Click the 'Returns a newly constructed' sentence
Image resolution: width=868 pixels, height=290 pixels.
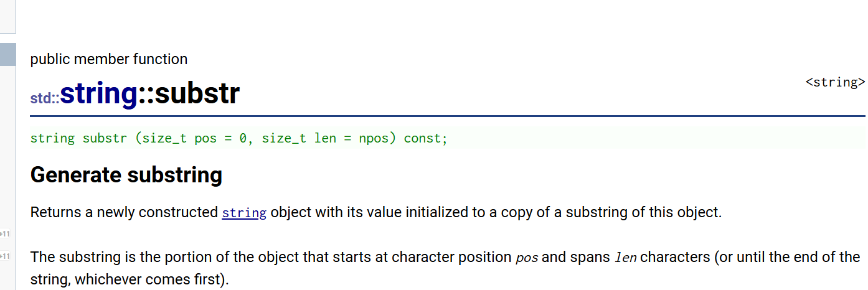124,212
